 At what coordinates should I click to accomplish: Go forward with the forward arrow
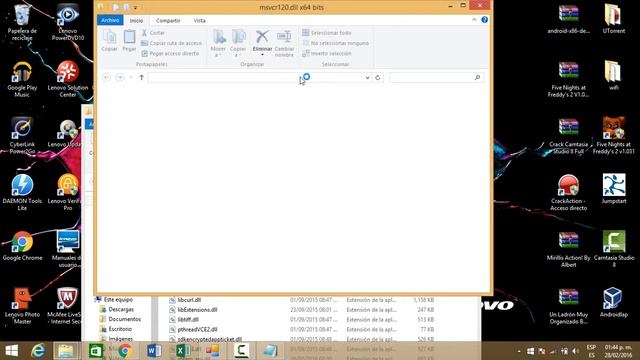120,78
